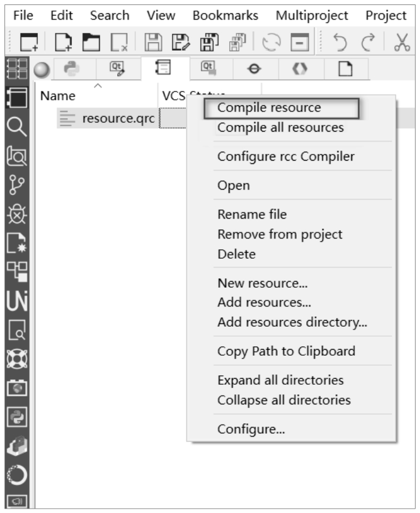Select the Resources browser tab
The height and width of the screenshot is (513, 420).
(x=163, y=67)
